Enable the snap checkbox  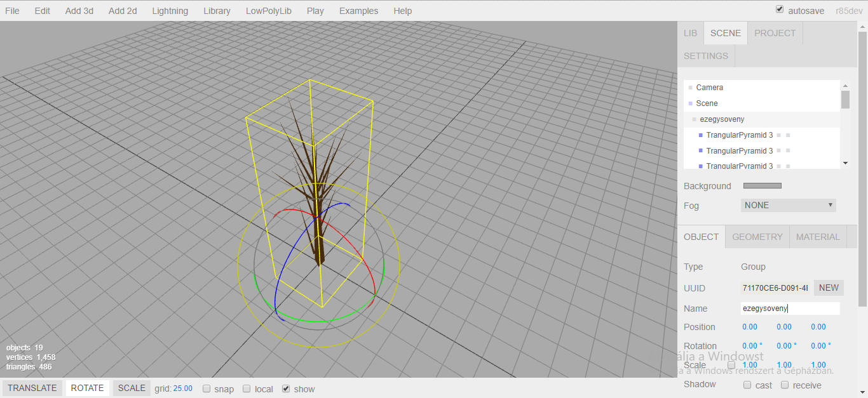(x=207, y=389)
